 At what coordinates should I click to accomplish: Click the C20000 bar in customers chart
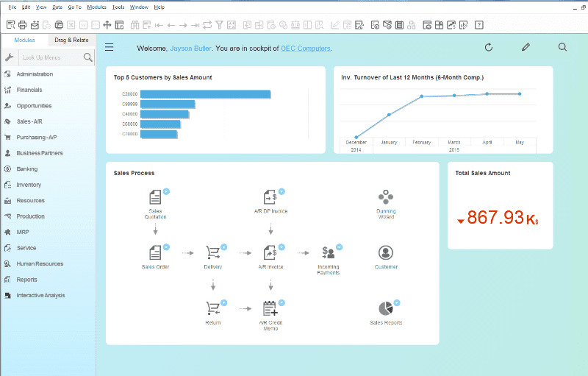205,94
